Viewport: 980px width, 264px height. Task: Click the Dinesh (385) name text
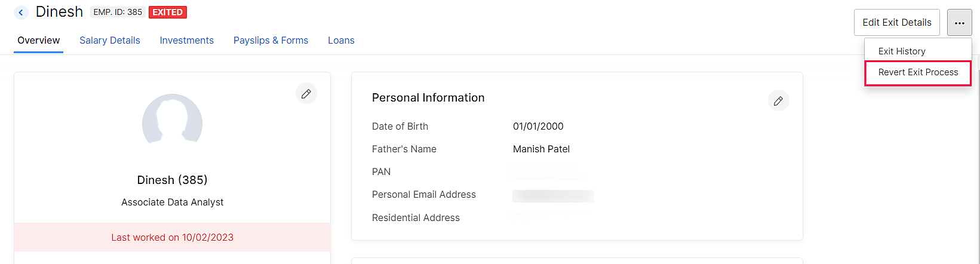click(172, 180)
